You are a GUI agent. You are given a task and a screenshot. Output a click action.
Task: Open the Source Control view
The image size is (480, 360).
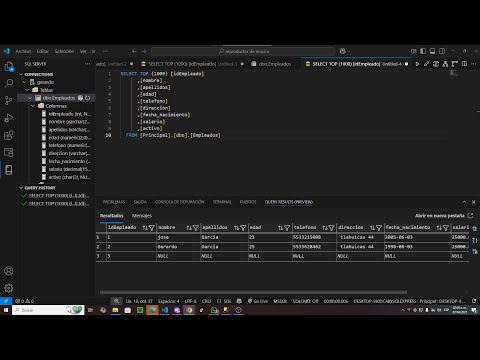[x=9, y=100]
